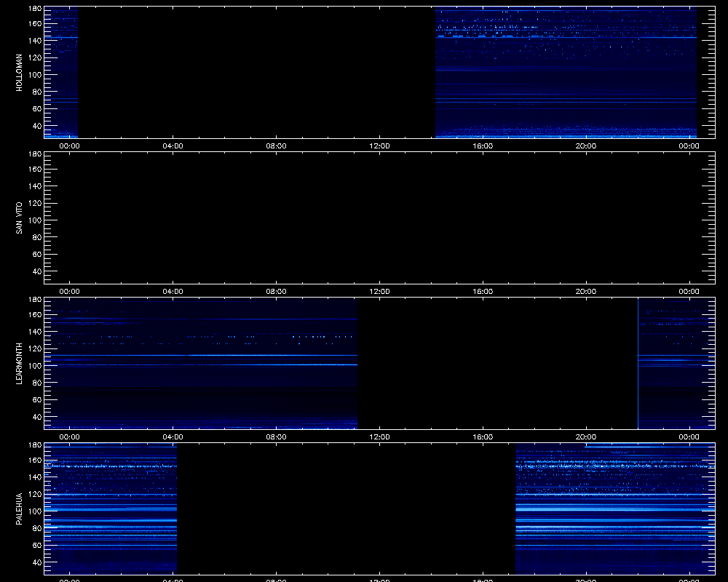
Task: Click the Palehua spectrogram data after 17:00
Action: tap(615, 509)
